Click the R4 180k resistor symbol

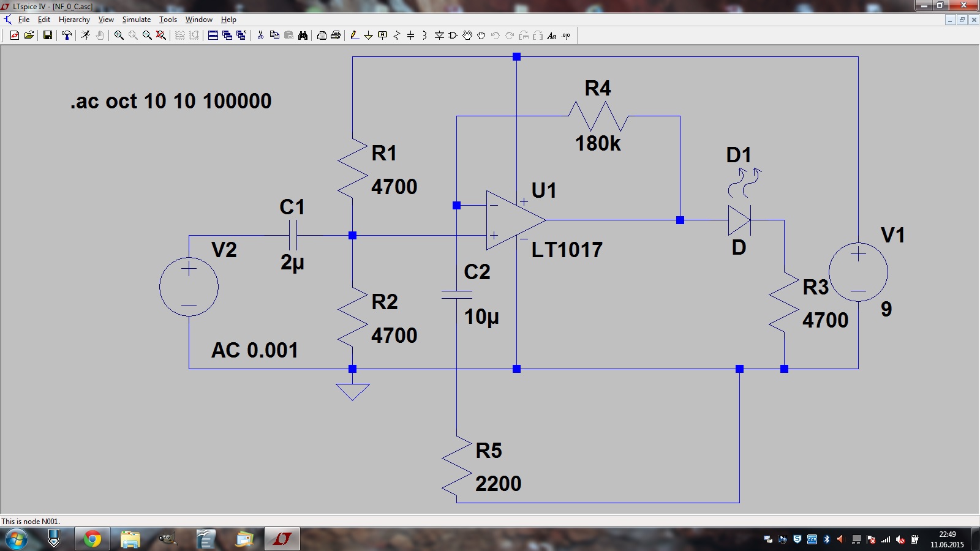pyautogui.click(x=598, y=116)
